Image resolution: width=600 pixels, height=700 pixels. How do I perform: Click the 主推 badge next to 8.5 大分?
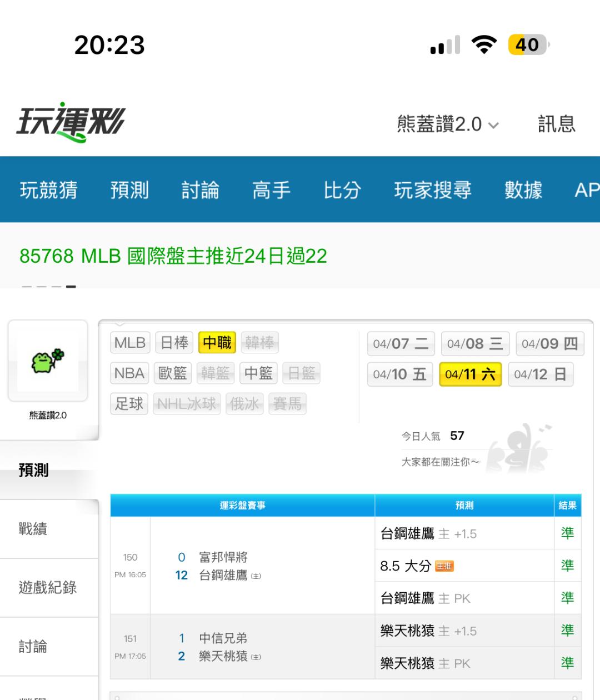[x=444, y=566]
